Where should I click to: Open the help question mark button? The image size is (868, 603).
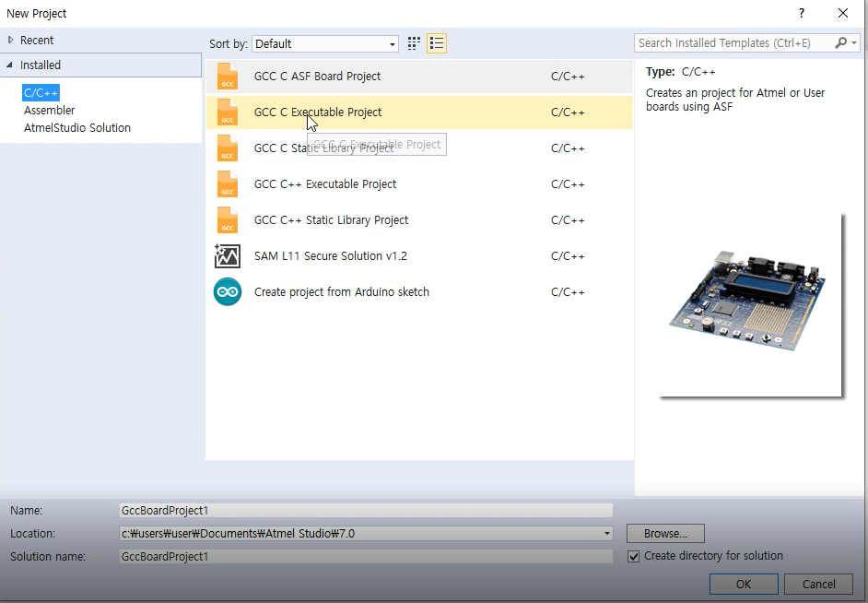click(x=801, y=13)
